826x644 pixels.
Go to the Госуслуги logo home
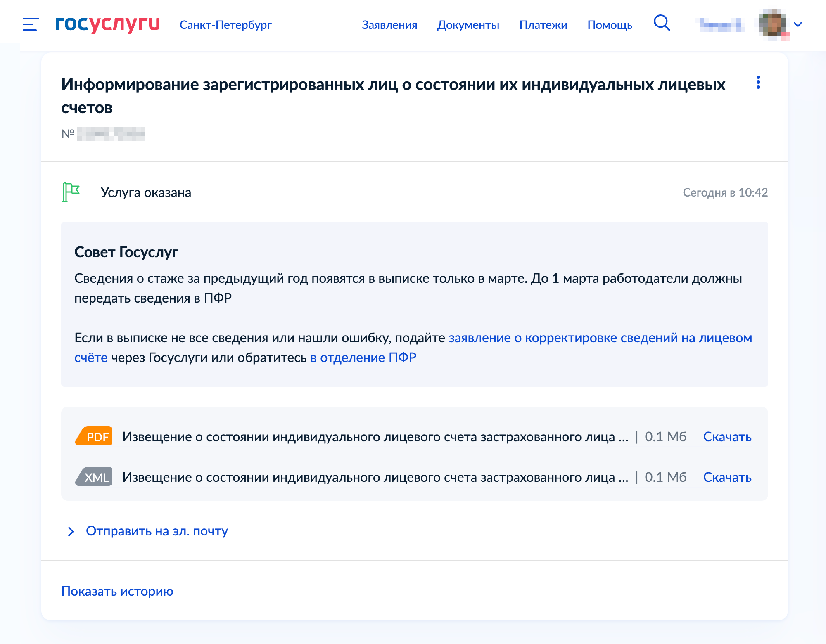(107, 24)
